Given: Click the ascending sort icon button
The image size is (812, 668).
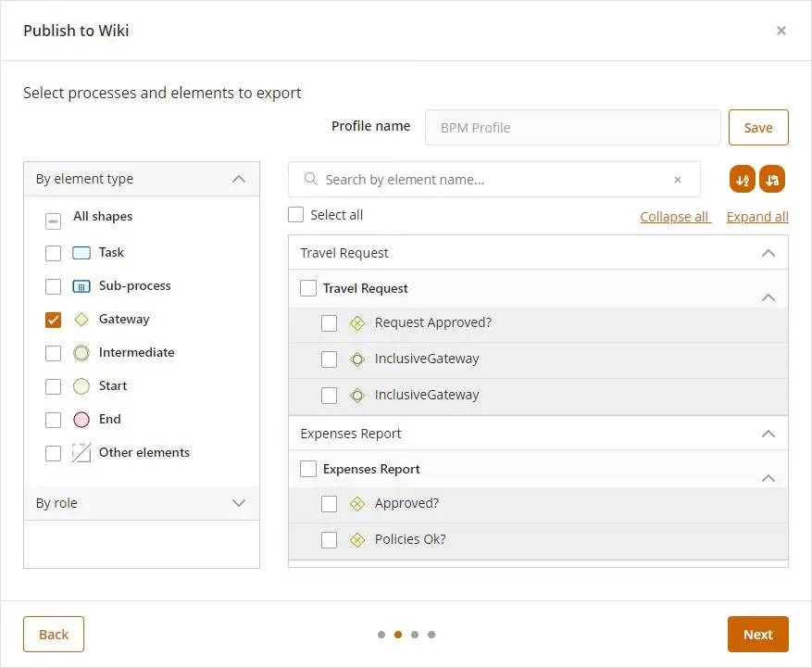Looking at the screenshot, I should [x=742, y=180].
